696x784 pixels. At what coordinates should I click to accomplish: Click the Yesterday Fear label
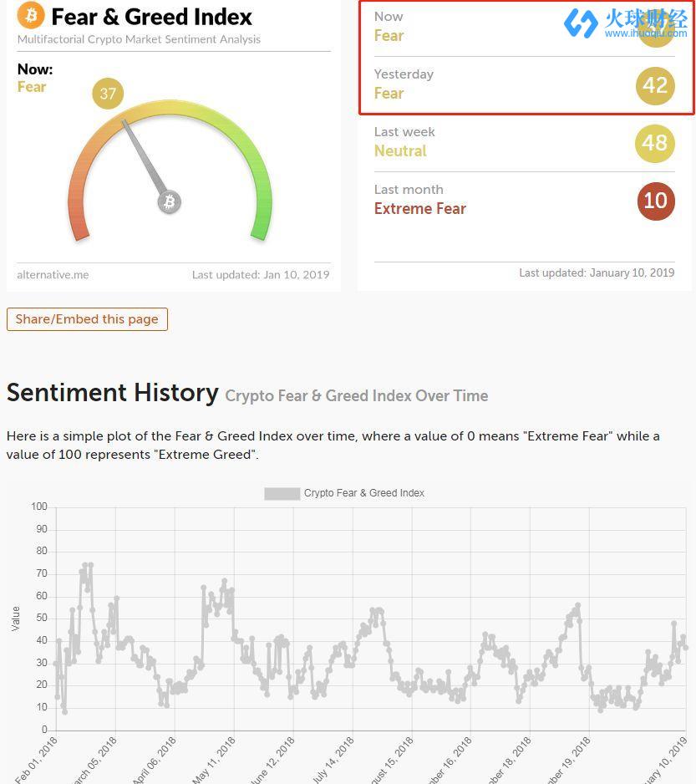click(389, 94)
